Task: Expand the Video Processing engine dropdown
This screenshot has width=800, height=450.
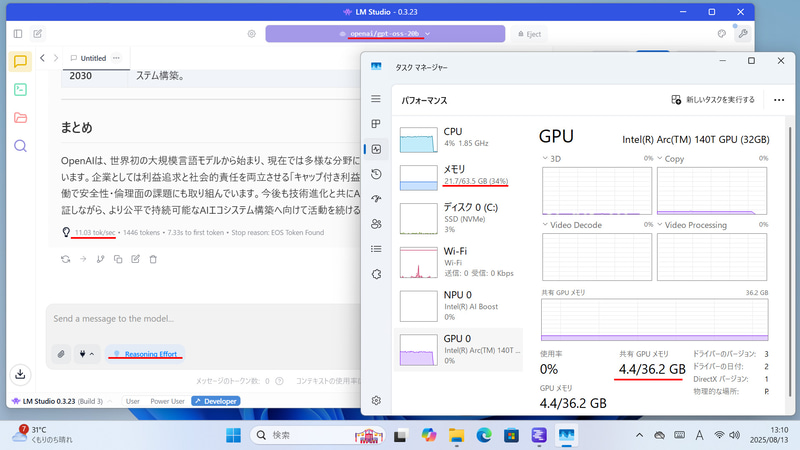Action: (660, 225)
